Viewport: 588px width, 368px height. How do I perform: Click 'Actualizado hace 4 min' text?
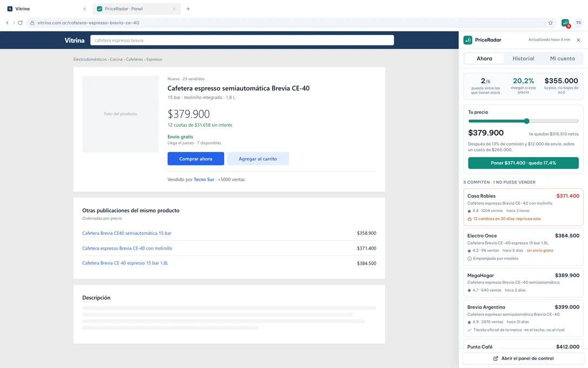[x=549, y=40]
